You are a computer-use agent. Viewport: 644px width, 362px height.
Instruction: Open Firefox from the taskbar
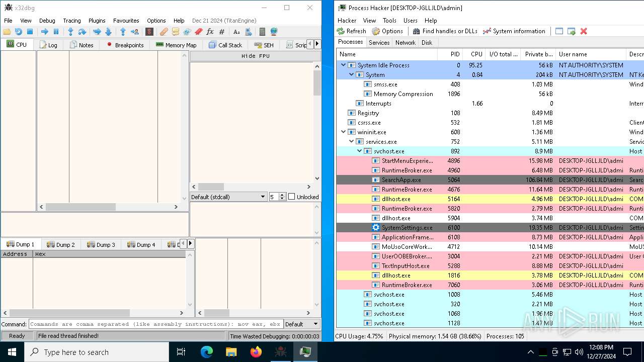tap(256, 352)
